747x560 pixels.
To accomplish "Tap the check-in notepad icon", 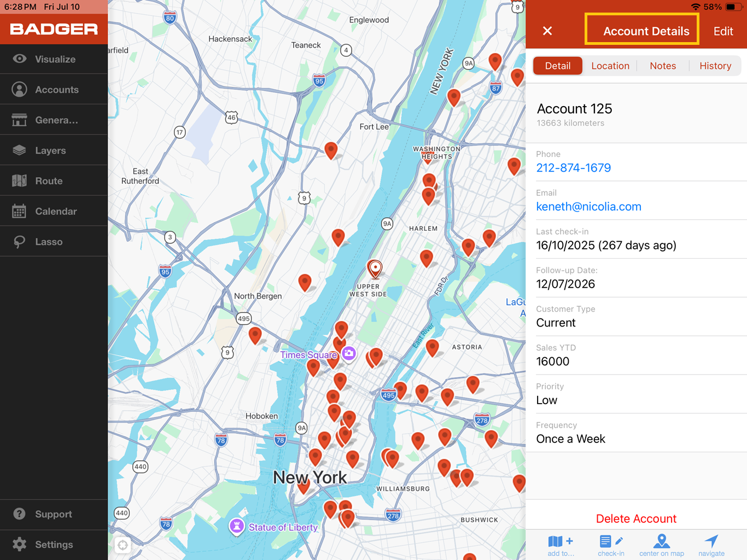I will [611, 541].
